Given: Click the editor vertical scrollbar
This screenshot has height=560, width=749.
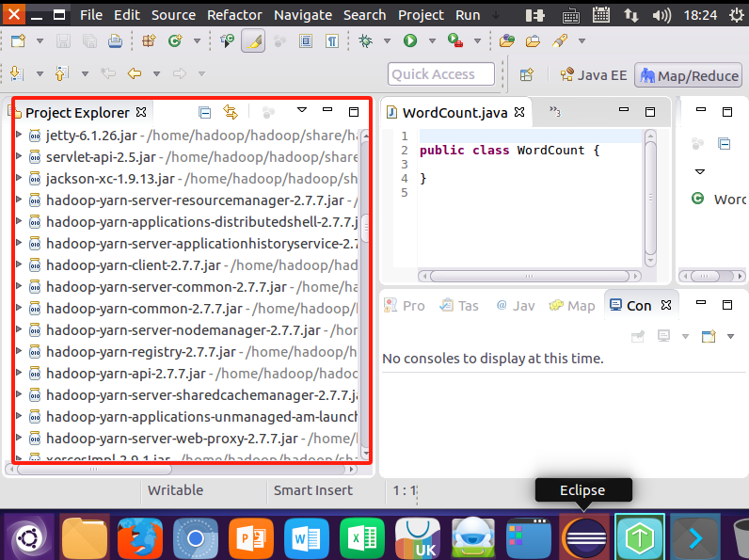Looking at the screenshot, I should [650, 198].
